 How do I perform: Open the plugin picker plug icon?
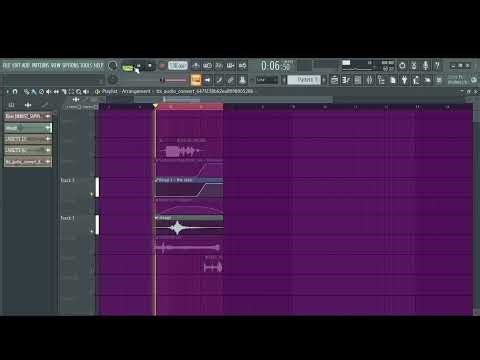404,80
